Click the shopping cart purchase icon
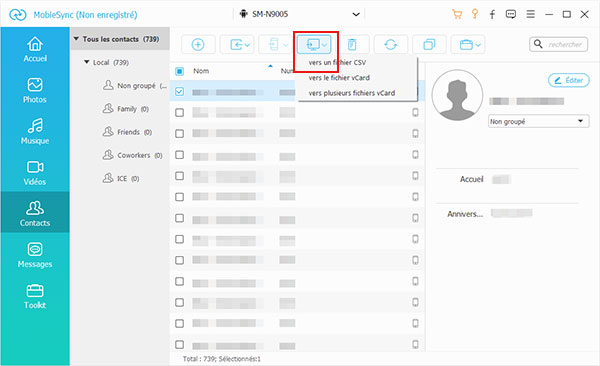The width and height of the screenshot is (600, 366). click(x=457, y=15)
